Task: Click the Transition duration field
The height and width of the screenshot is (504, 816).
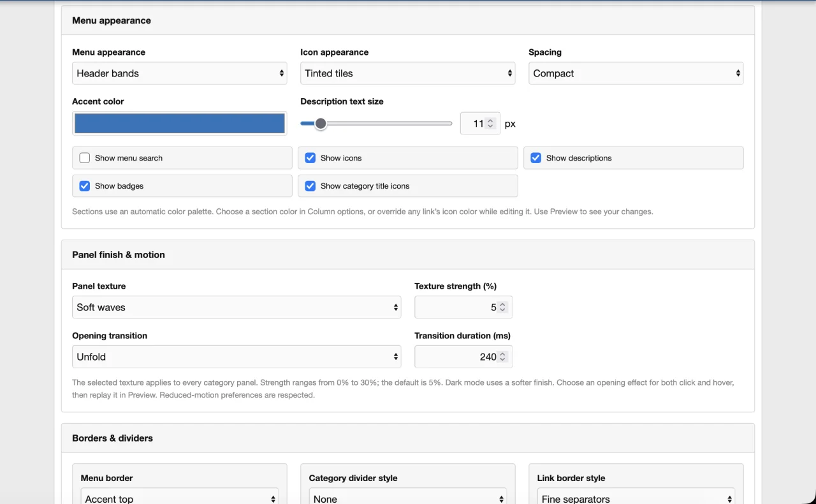Action: pos(463,357)
